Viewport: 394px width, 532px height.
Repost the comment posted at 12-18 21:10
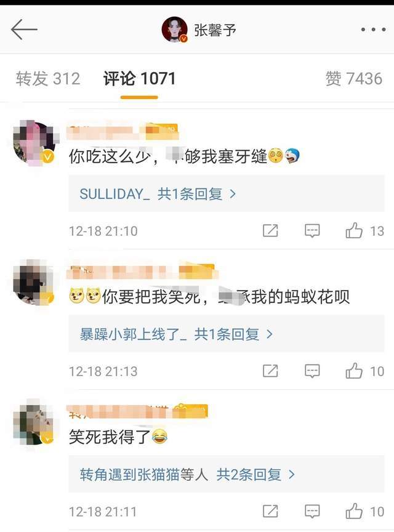270,231
